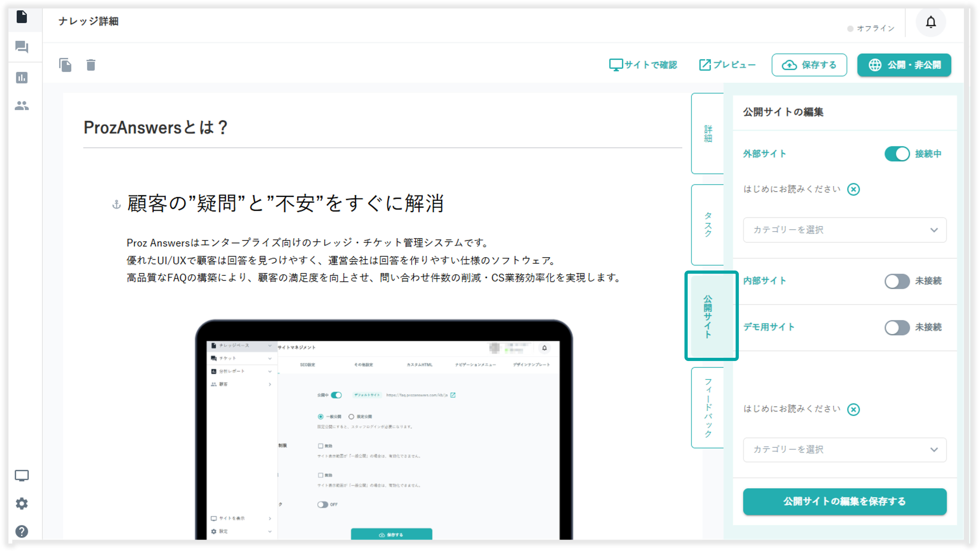Click the help question mark icon

22,531
